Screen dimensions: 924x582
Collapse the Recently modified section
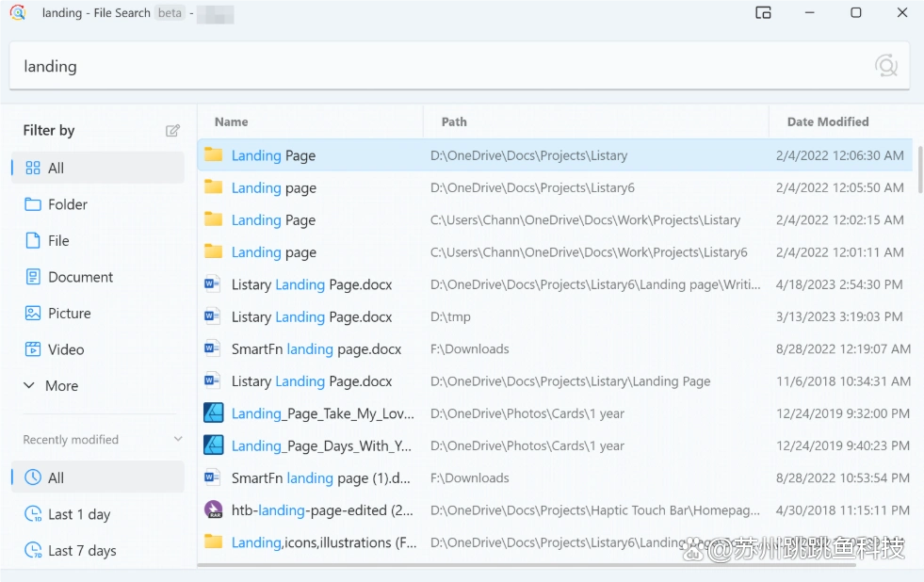(x=178, y=440)
